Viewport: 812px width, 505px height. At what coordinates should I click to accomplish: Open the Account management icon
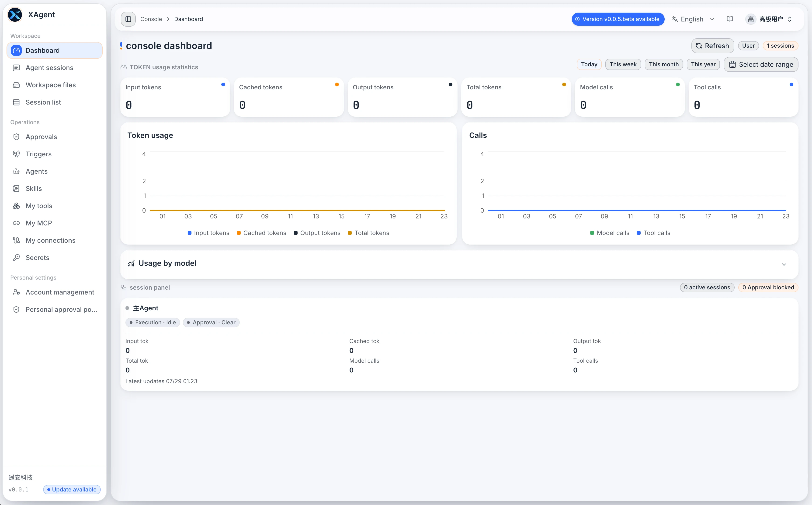[x=16, y=292]
